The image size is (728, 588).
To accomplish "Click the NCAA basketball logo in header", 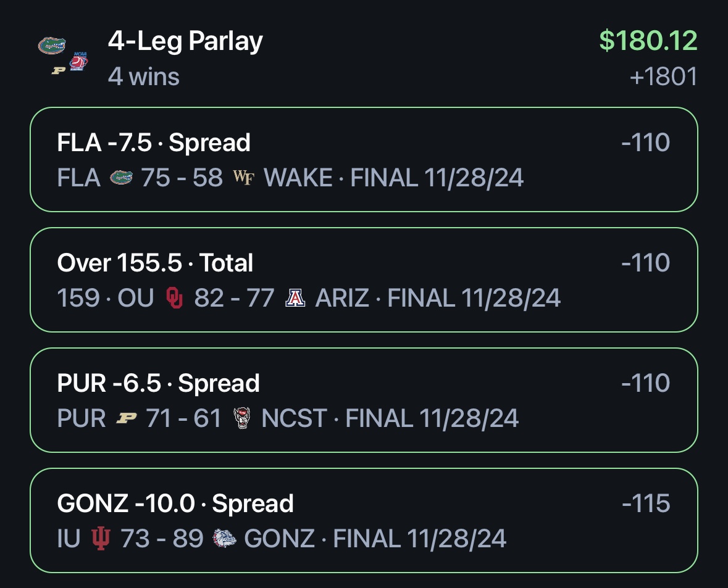I will 78,61.
